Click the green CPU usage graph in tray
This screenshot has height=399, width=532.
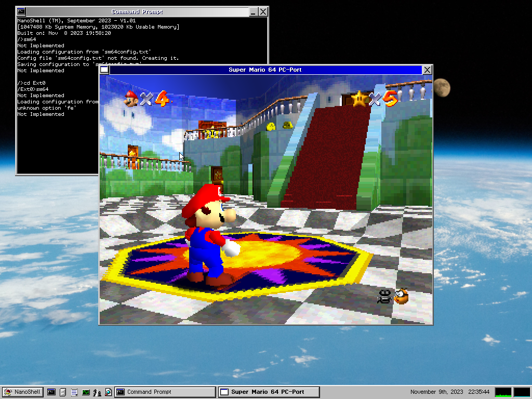coord(503,392)
